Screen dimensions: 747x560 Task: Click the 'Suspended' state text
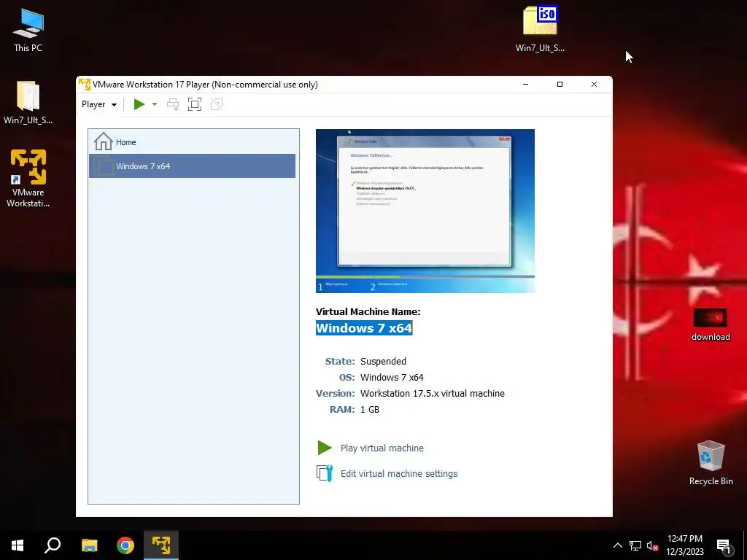[383, 362]
